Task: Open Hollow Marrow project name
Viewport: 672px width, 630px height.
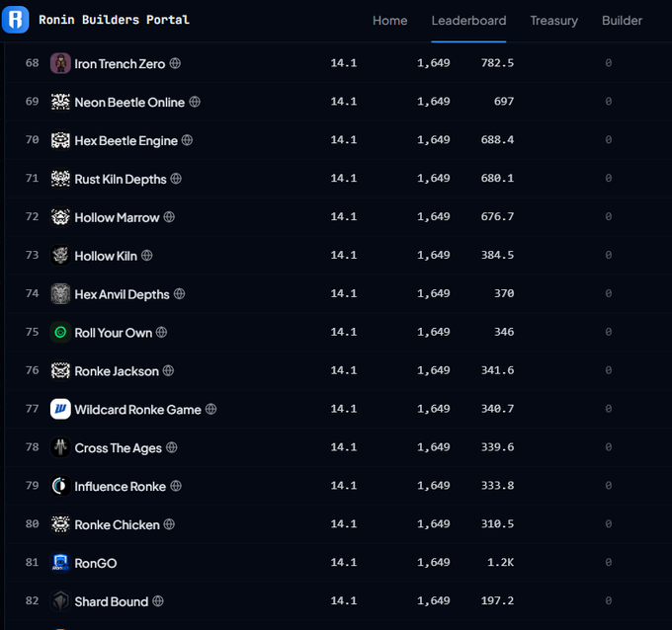Action: [x=117, y=217]
